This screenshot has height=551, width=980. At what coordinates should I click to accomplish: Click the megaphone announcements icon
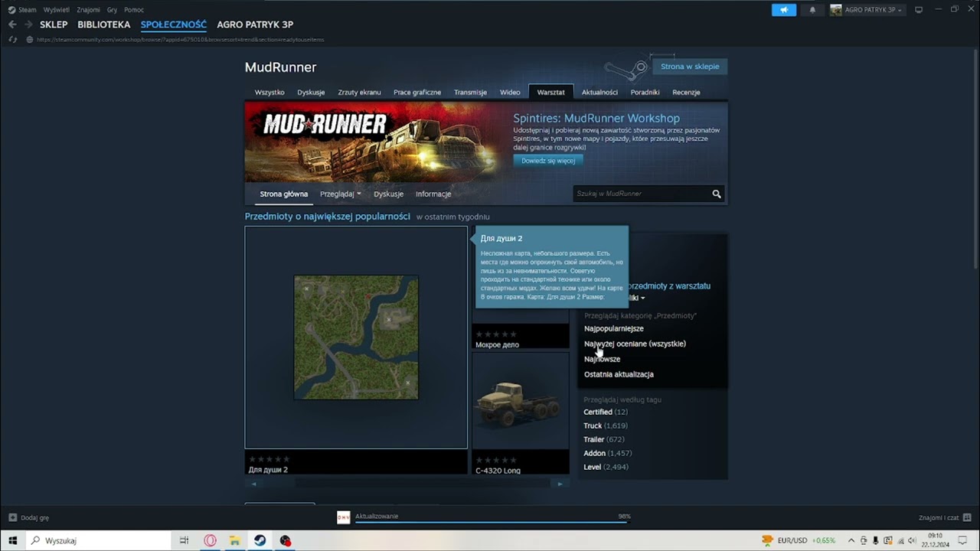pos(784,10)
